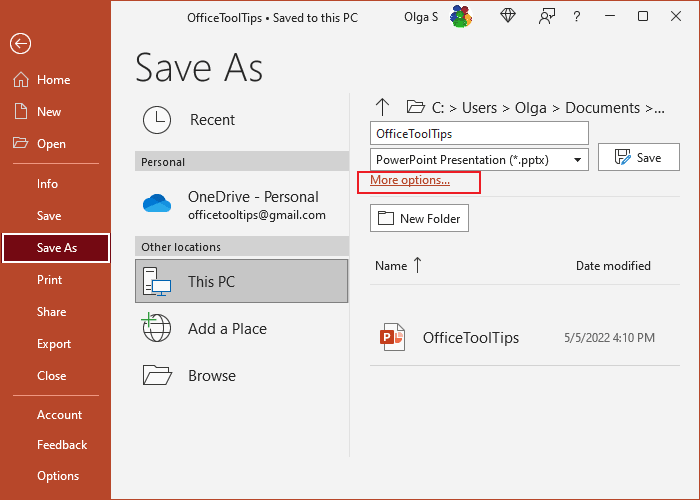The width and height of the screenshot is (700, 500).
Task: Click the feedback person icon in title bar
Action: coord(546,17)
